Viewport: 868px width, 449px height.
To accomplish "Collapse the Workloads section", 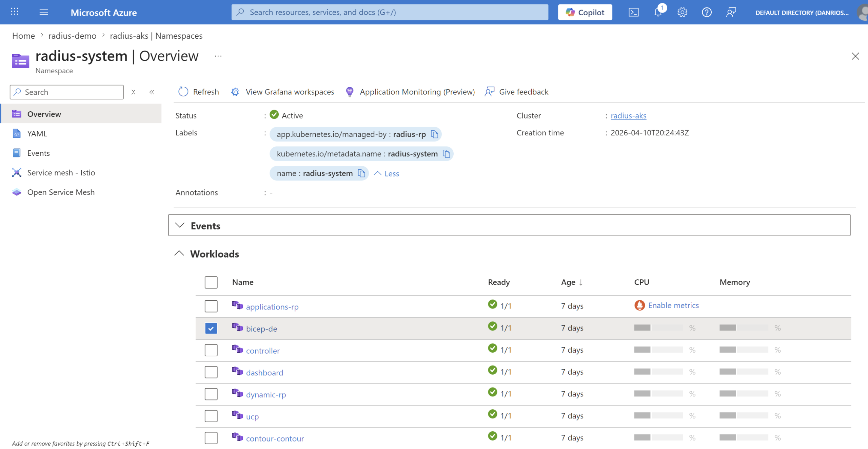I will point(179,254).
